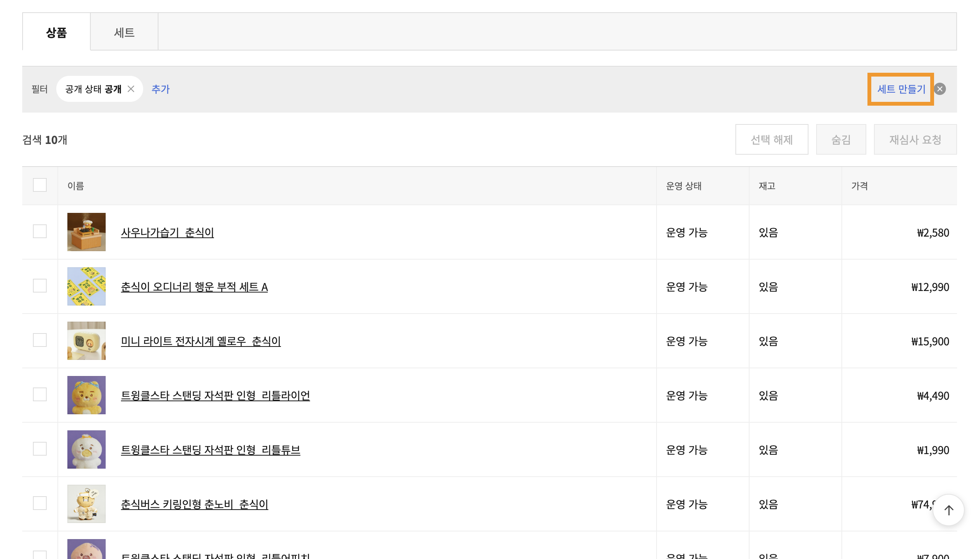The height and width of the screenshot is (559, 980).
Task: Tick the 리틀튜브 row checkbox
Action: (x=39, y=448)
